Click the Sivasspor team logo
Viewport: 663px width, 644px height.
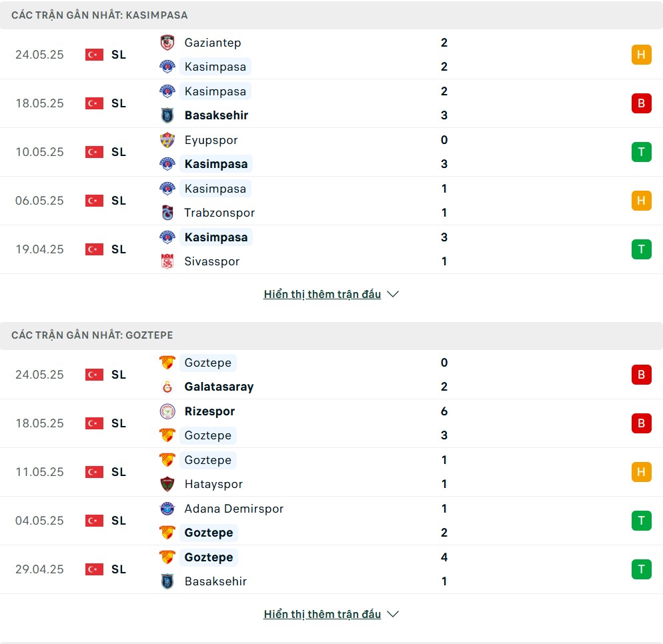[x=167, y=261]
